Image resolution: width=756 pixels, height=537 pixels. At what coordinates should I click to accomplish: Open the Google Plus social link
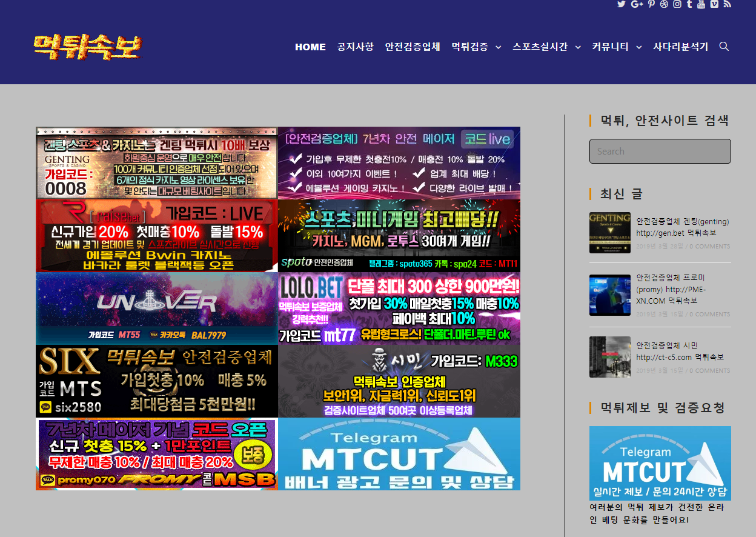[637, 4]
